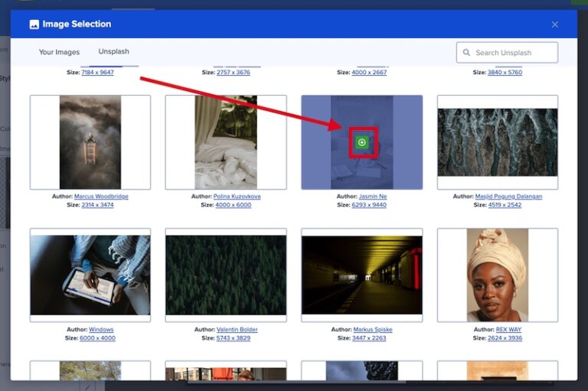Select the white bedding thumbnail by Polina Kuzovkova
This screenshot has height=391, width=588.
pyautogui.click(x=226, y=142)
